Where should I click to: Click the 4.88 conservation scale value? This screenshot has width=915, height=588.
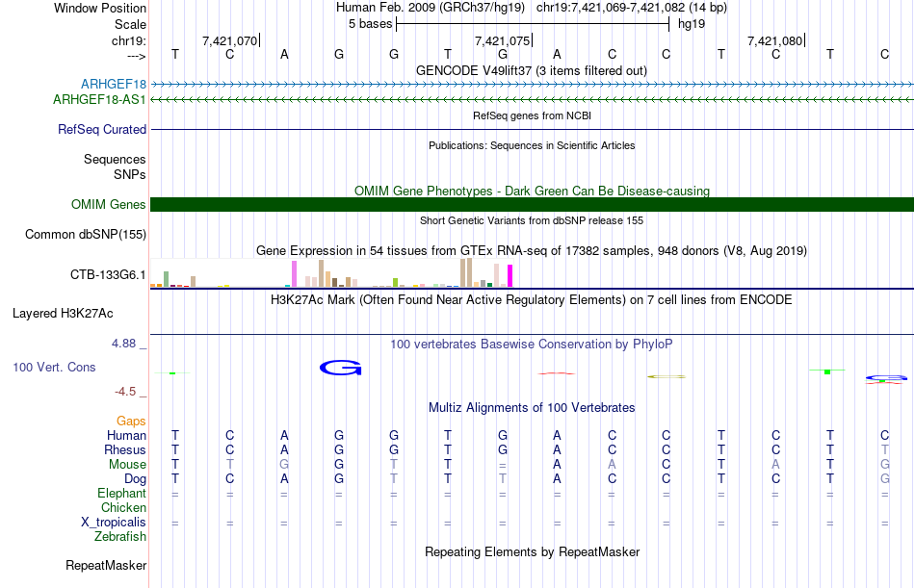coord(124,344)
